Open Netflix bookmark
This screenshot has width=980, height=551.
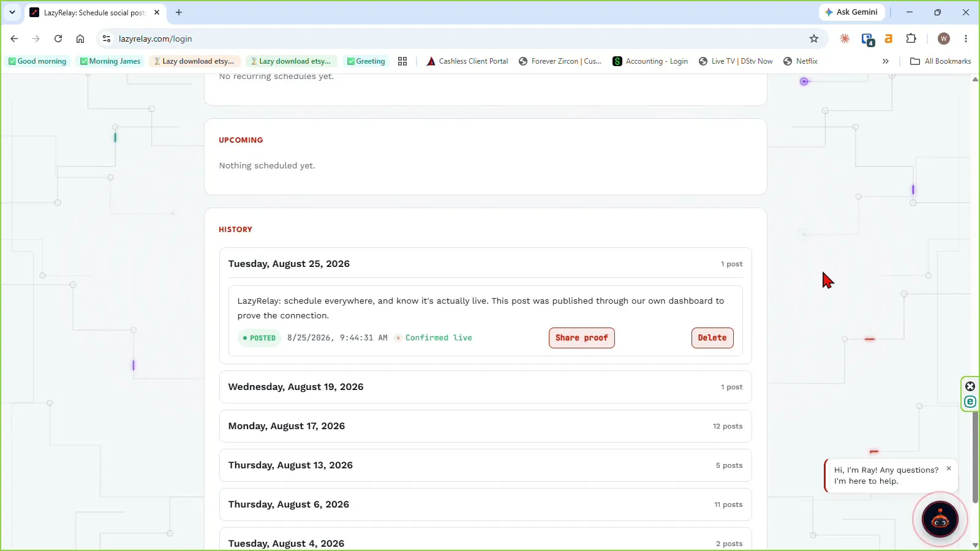(801, 61)
